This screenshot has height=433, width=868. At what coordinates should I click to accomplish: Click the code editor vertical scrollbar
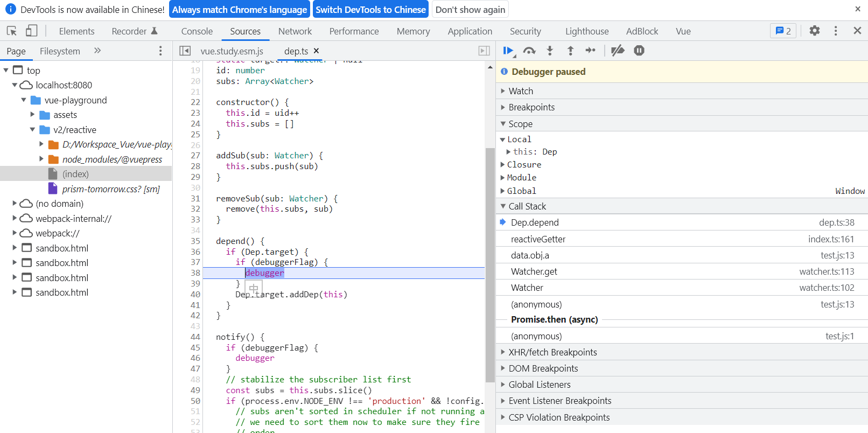tap(489, 264)
